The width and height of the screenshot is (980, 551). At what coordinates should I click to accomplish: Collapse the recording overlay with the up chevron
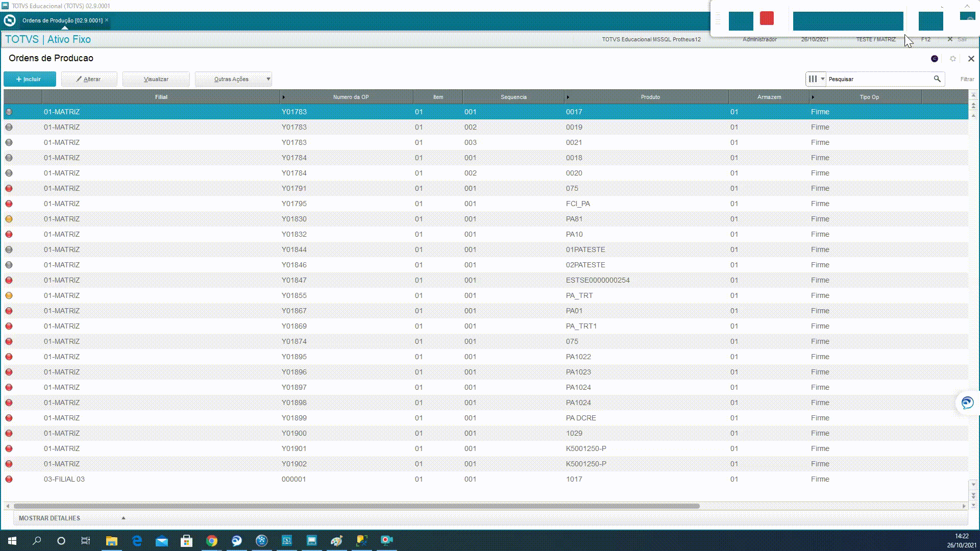[967, 6]
